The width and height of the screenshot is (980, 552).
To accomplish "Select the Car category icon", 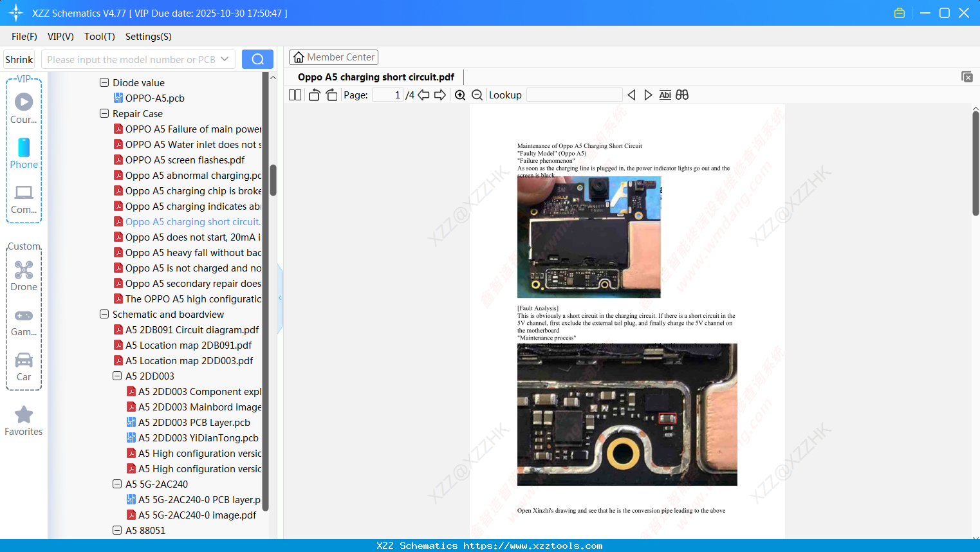I will 24,367.
